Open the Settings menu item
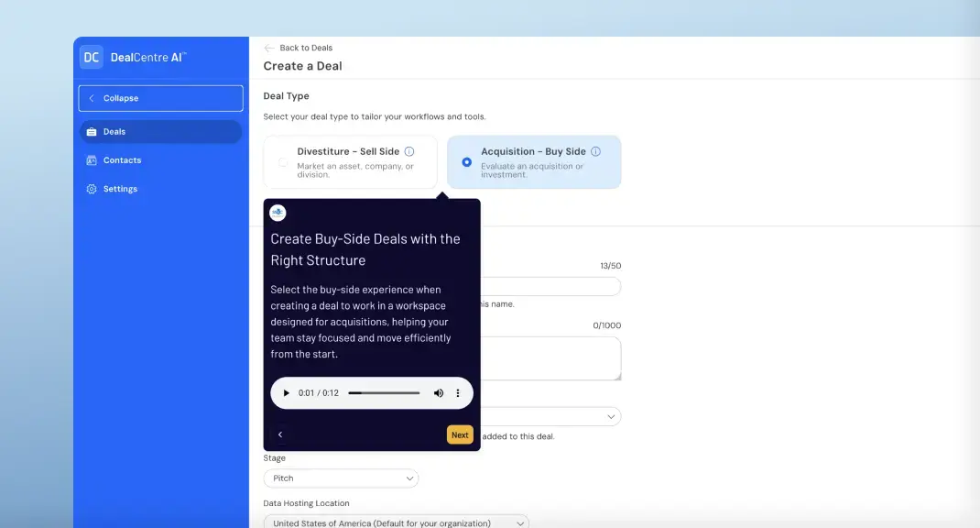This screenshot has width=980, height=528. [120, 189]
